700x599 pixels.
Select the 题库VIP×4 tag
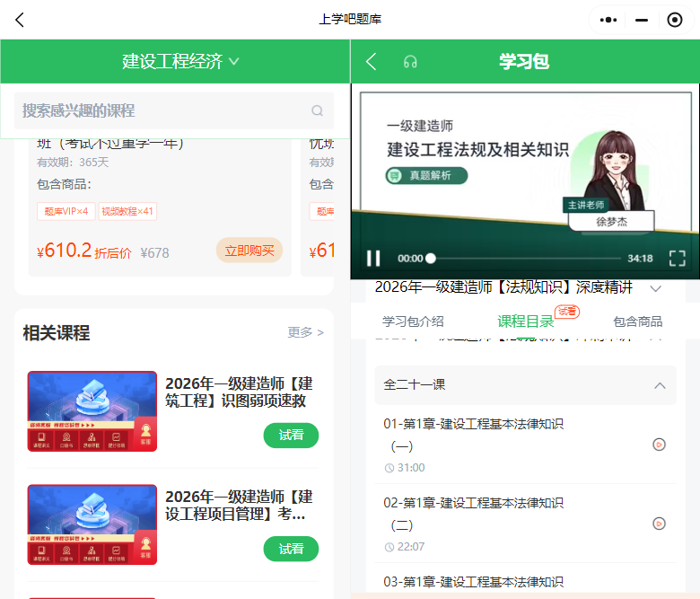tap(66, 211)
